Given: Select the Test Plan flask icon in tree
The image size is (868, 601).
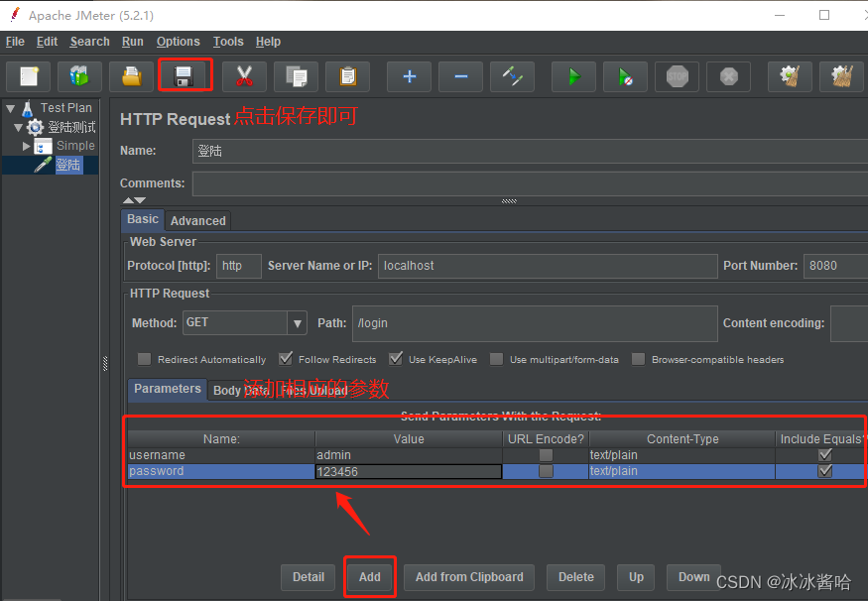Looking at the screenshot, I should [x=27, y=108].
